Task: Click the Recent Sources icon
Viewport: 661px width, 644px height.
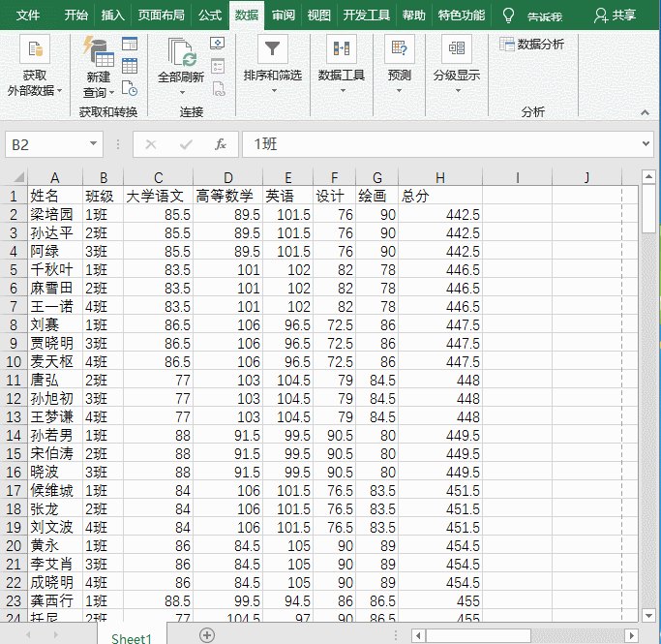Action: coord(130,88)
